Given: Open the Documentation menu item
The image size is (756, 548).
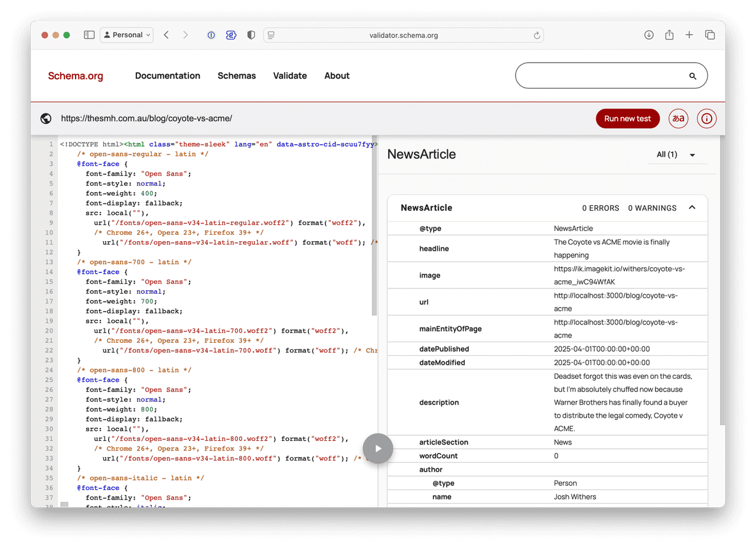Looking at the screenshot, I should click(x=168, y=76).
